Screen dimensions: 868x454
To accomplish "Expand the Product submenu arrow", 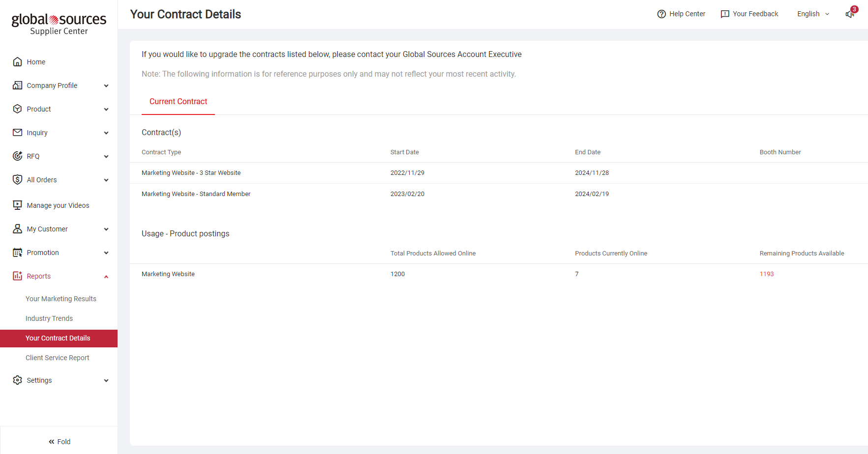I will coord(106,110).
